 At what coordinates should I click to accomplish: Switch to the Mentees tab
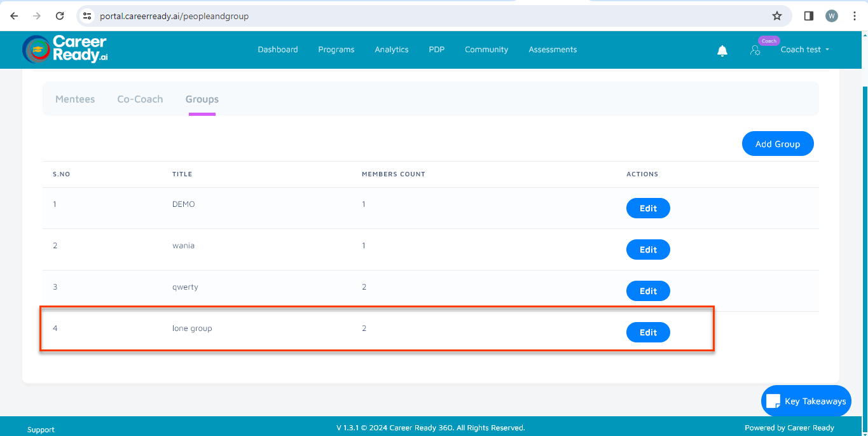click(75, 99)
